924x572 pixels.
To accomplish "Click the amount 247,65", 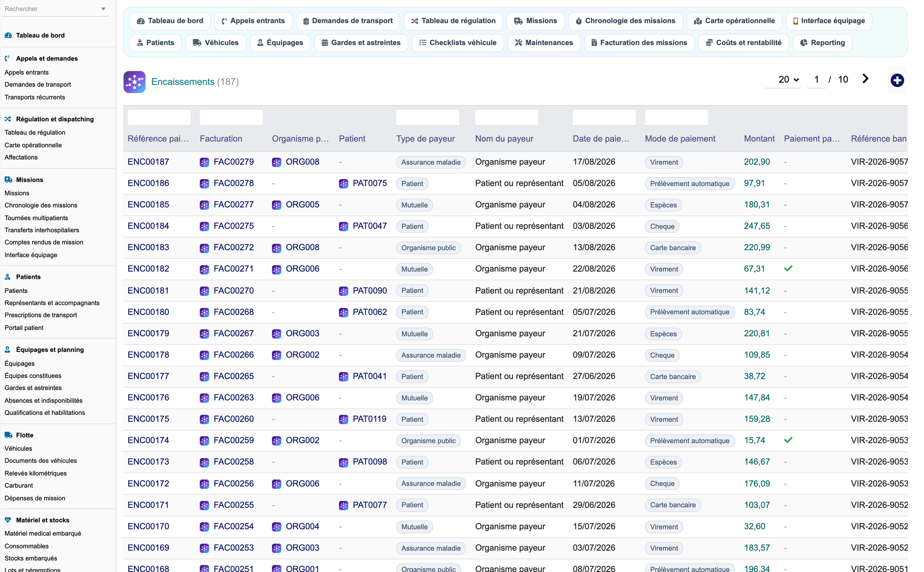I will (x=757, y=226).
